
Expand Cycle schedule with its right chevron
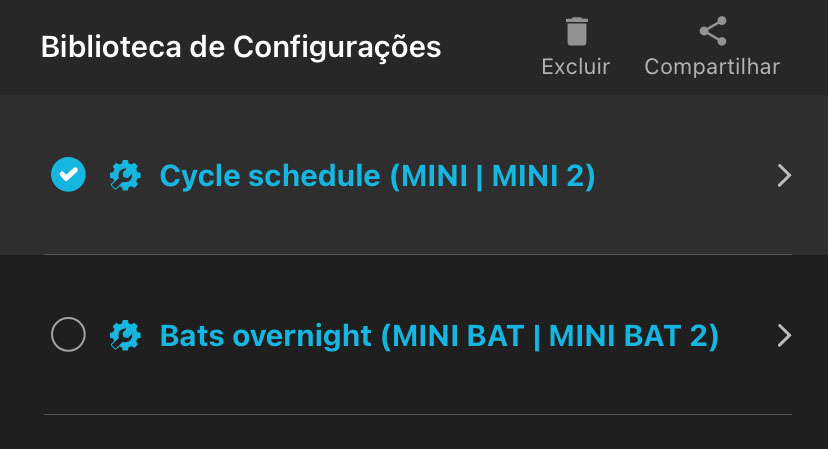[784, 176]
